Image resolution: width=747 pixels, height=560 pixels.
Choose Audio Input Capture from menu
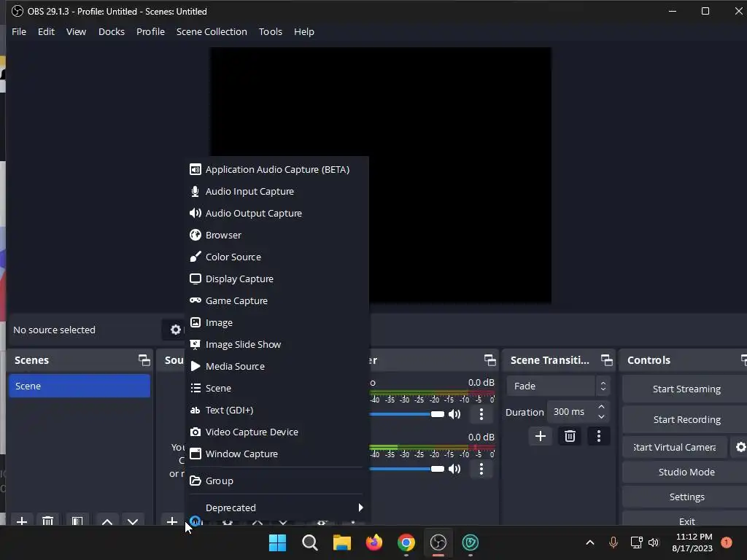pyautogui.click(x=276, y=192)
